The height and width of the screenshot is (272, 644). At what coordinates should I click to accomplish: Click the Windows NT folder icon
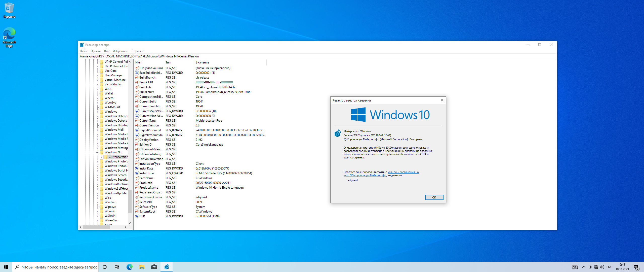pyautogui.click(x=102, y=152)
